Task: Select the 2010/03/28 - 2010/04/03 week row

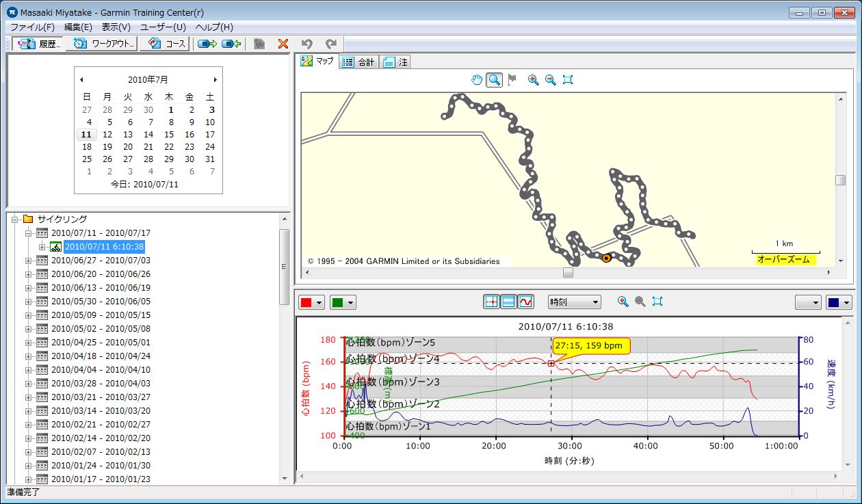Action: 101,384
